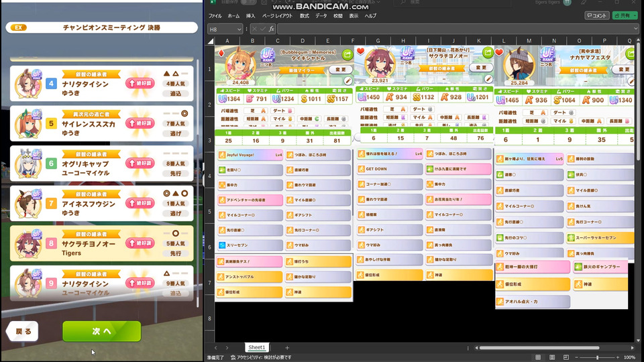Viewport: 644px width, 362px height.
Task: Click gate number 8 badge for サクラチヨノオー
Action: pyautogui.click(x=51, y=243)
